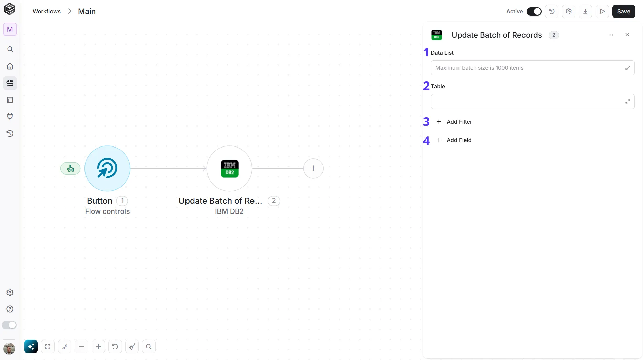The height and width of the screenshot is (360, 644).
Task: Open workflow settings gear in the toolbar
Action: (x=569, y=11)
